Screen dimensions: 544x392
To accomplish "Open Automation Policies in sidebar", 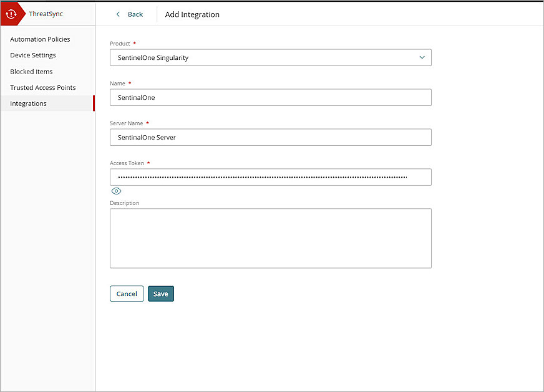I will click(x=40, y=39).
